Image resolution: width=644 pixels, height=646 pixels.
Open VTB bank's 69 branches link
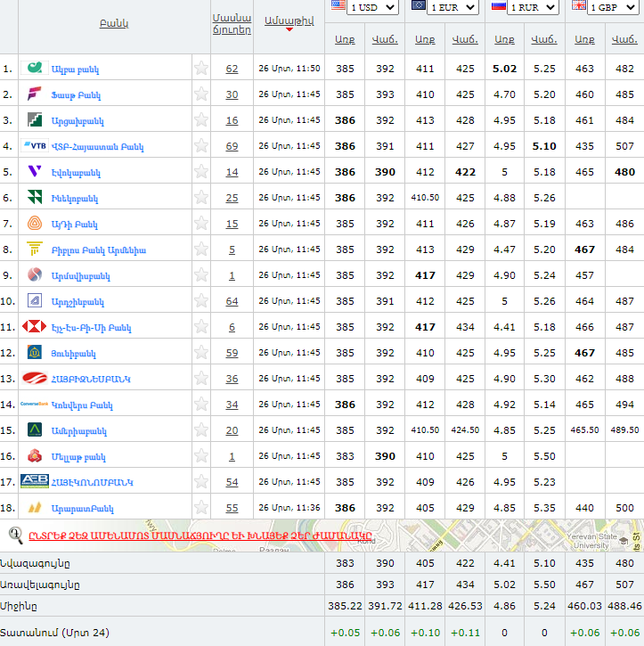click(x=232, y=146)
